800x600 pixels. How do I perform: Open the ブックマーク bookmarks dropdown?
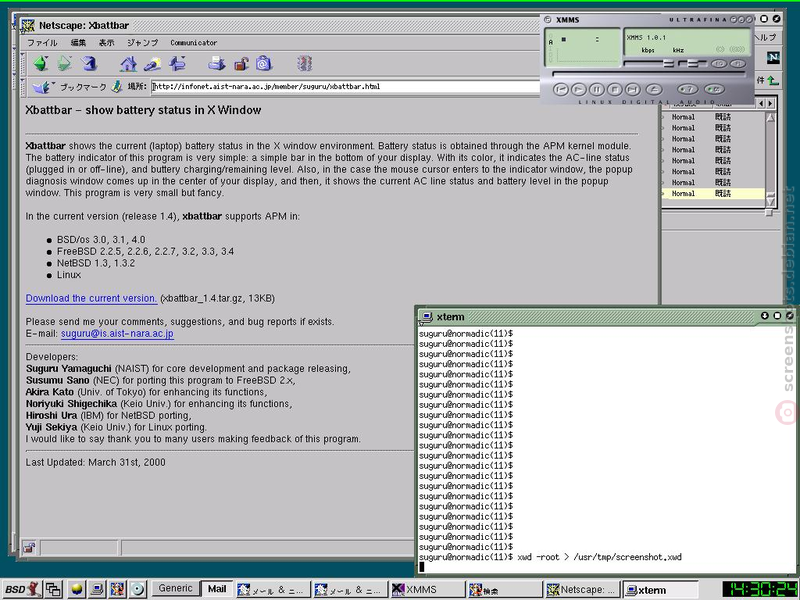[69, 87]
